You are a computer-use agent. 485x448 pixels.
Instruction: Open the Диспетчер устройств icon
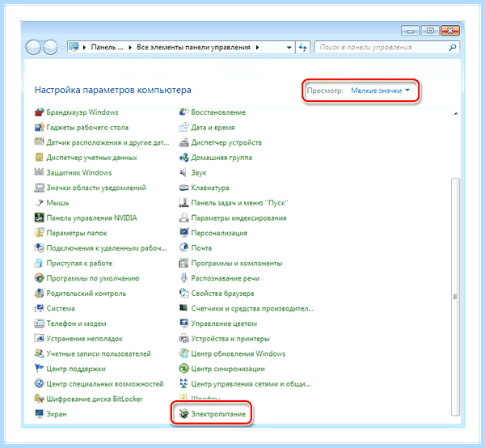coord(183,142)
